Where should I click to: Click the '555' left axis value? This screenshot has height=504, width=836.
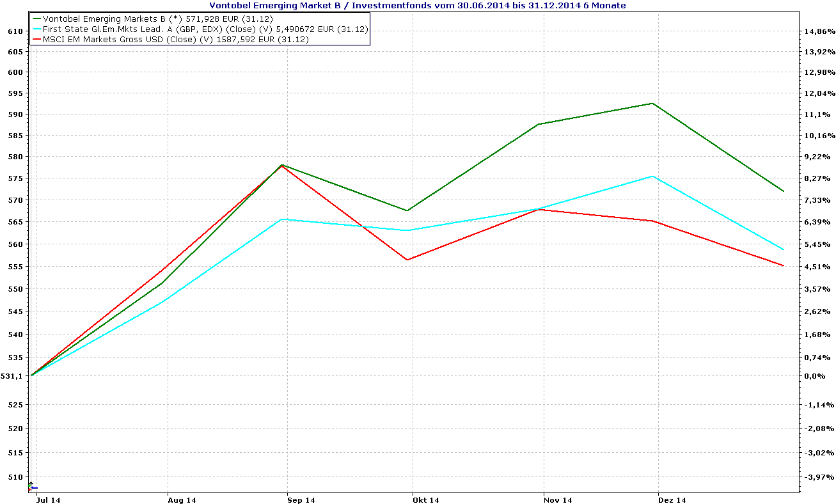click(x=16, y=267)
